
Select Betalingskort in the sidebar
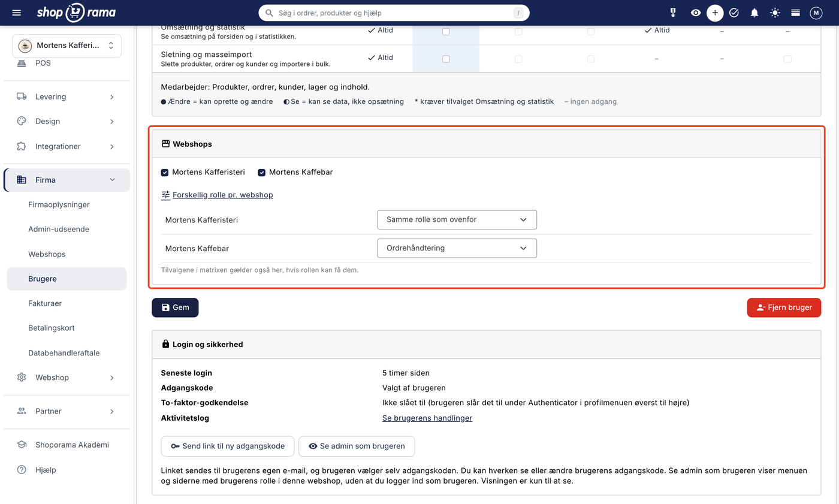coord(52,328)
